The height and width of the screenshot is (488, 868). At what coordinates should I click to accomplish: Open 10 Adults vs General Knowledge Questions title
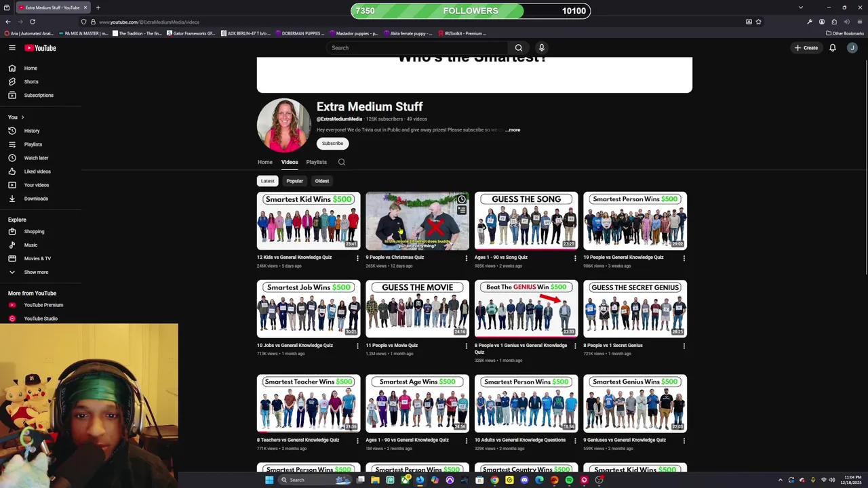pos(520,440)
